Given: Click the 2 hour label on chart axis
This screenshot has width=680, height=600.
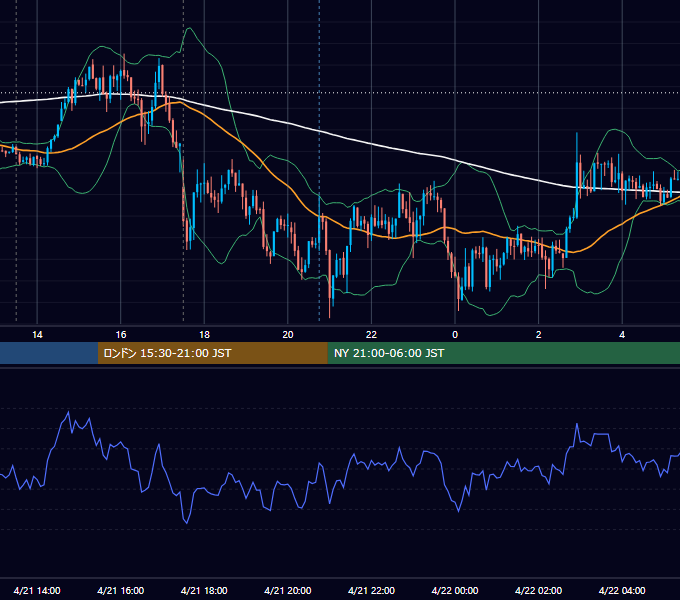Looking at the screenshot, I should (539, 335).
